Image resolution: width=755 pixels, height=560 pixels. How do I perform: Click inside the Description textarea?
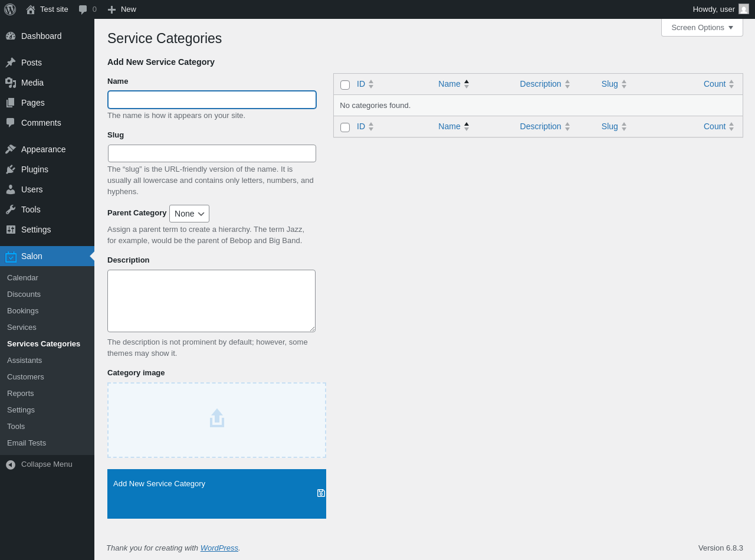tap(211, 301)
